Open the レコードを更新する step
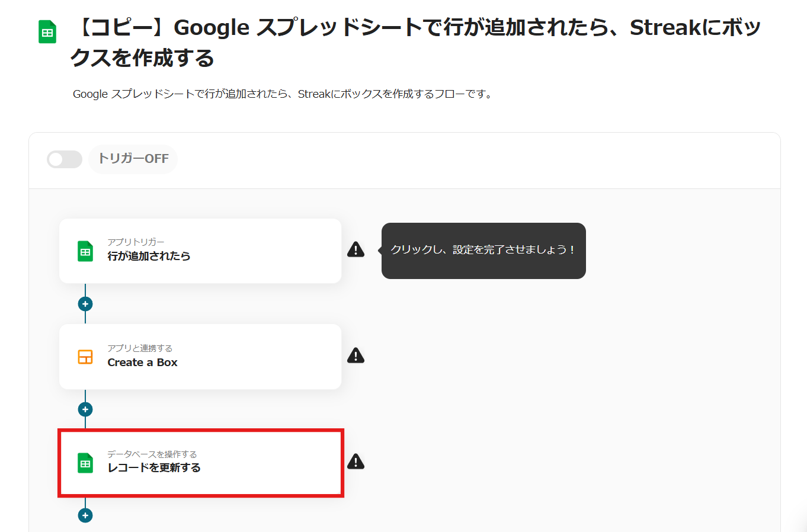Screen dimensions: 807x532 (201, 463)
